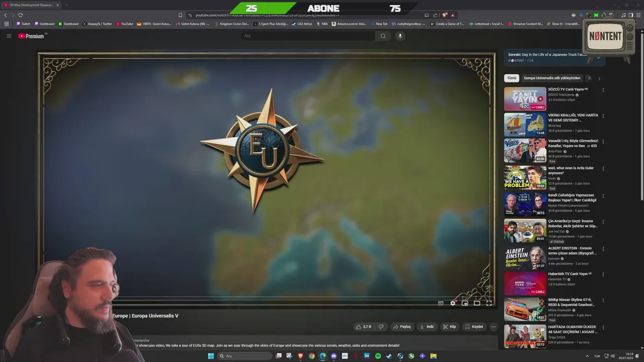This screenshot has width=644, height=362.
Task: Open the NBA bookmark
Action: tap(322, 24)
